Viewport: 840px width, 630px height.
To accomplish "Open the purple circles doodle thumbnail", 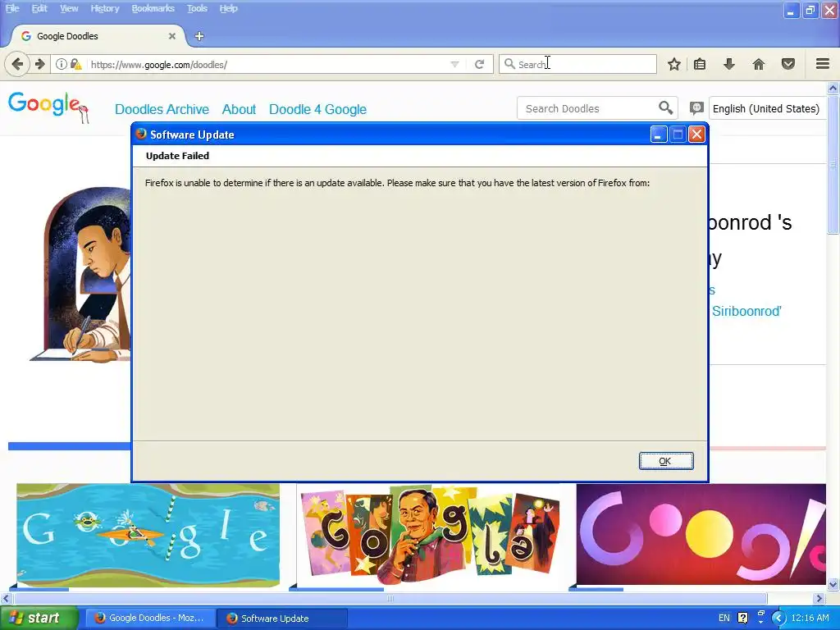I will [701, 535].
